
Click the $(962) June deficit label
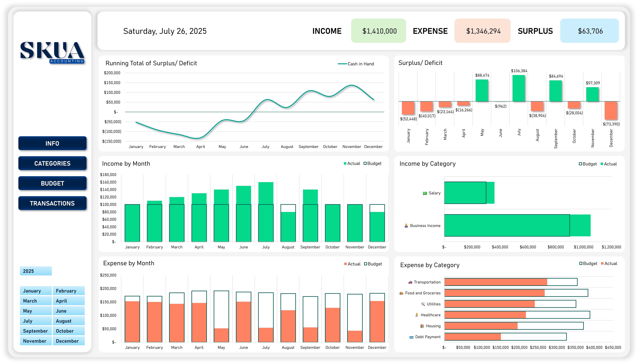(501, 106)
